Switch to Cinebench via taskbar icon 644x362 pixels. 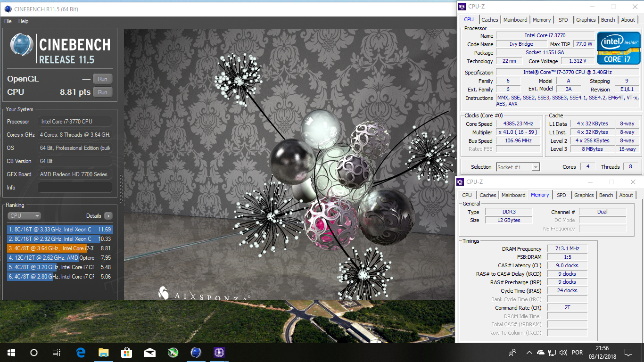(x=196, y=353)
